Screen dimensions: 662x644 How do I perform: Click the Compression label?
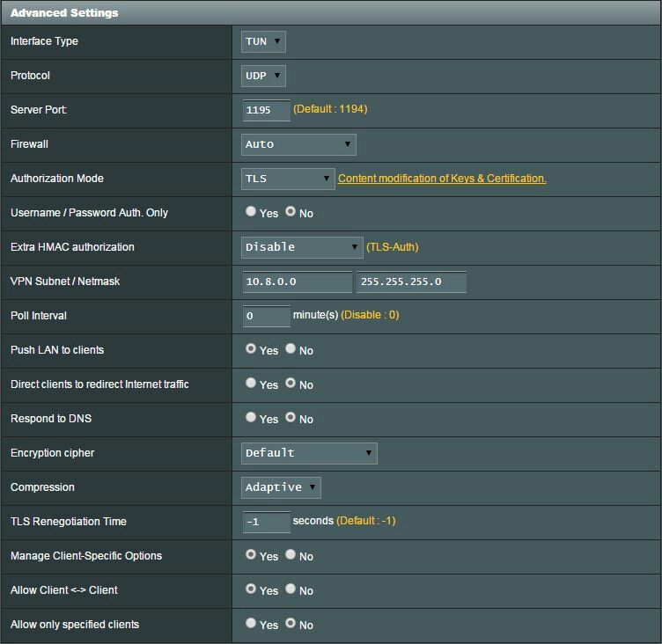(42, 487)
